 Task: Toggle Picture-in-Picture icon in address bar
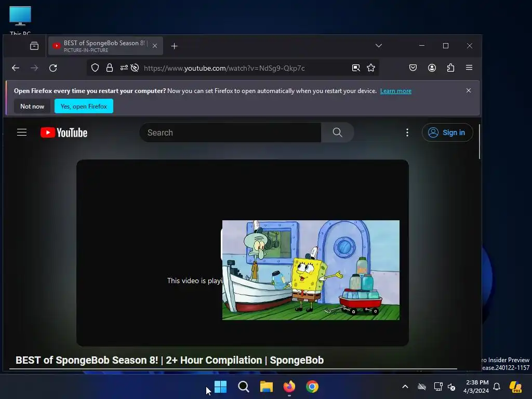tap(356, 68)
